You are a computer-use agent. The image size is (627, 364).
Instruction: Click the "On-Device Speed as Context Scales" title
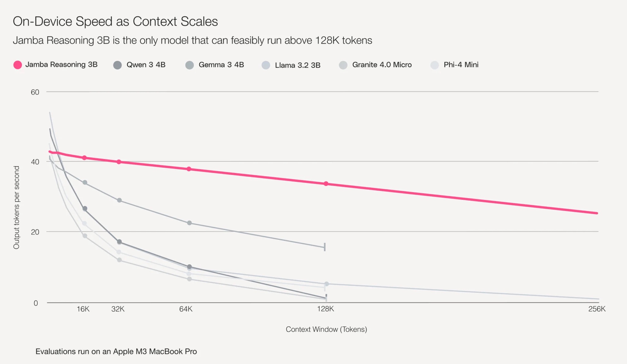[115, 21]
